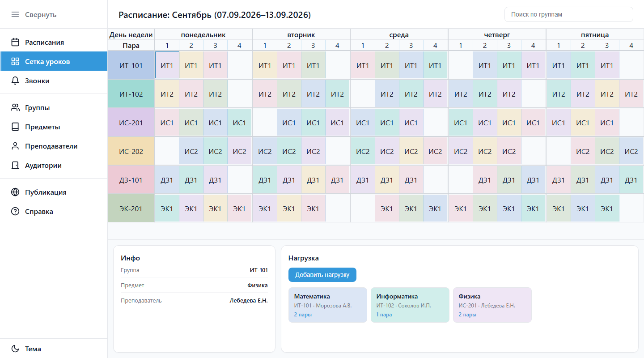644x358 pixels.
Task: Go to the Группы page
Action: tap(54, 107)
